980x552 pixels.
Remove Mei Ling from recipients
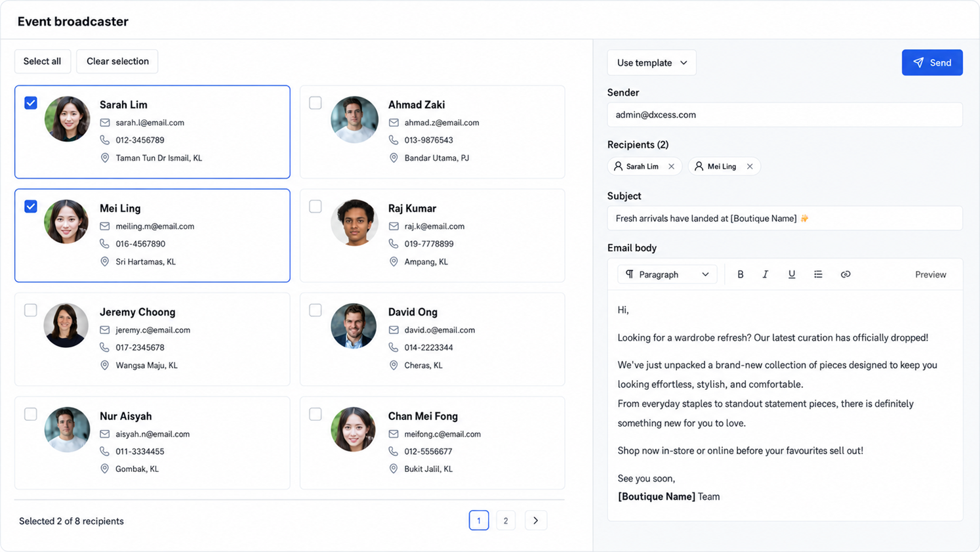coord(750,167)
